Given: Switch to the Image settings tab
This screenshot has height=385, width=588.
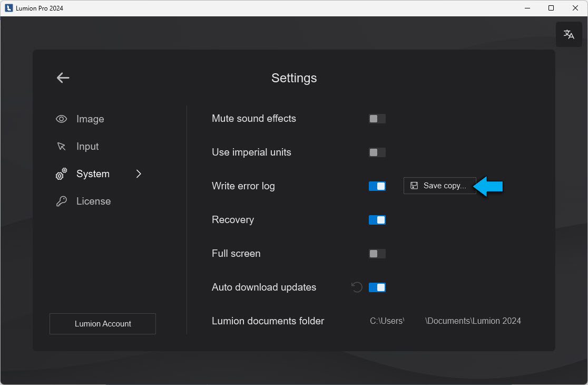Looking at the screenshot, I should pyautogui.click(x=90, y=119).
